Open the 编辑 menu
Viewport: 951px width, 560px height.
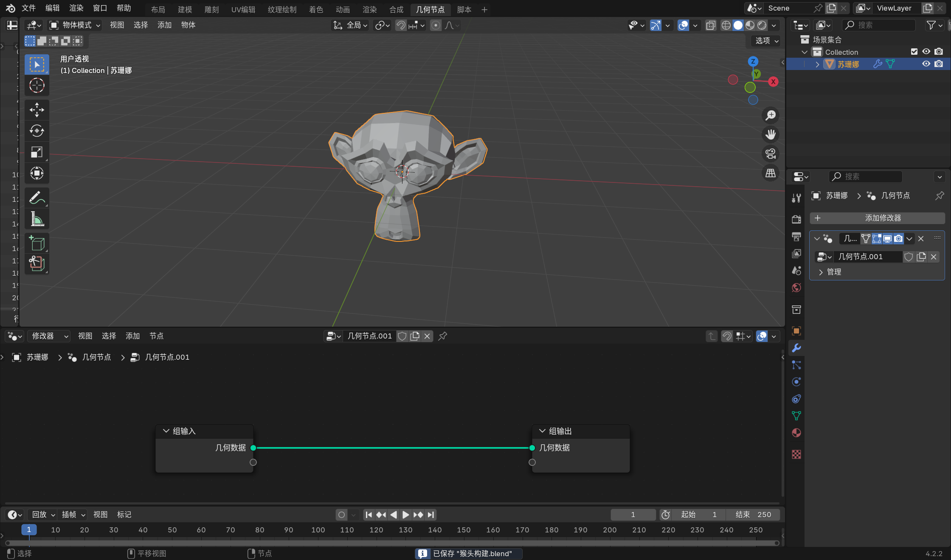pyautogui.click(x=53, y=8)
